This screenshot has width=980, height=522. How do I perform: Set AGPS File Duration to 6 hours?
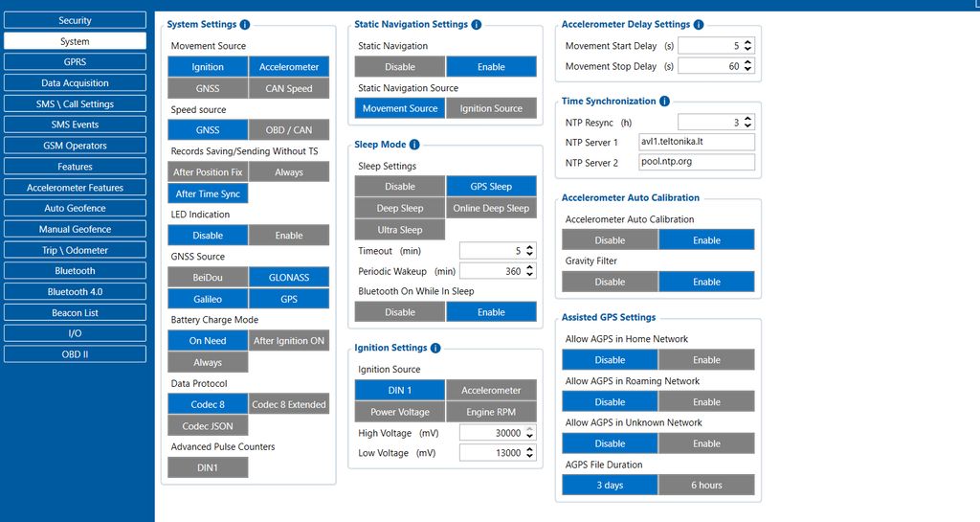(706, 485)
